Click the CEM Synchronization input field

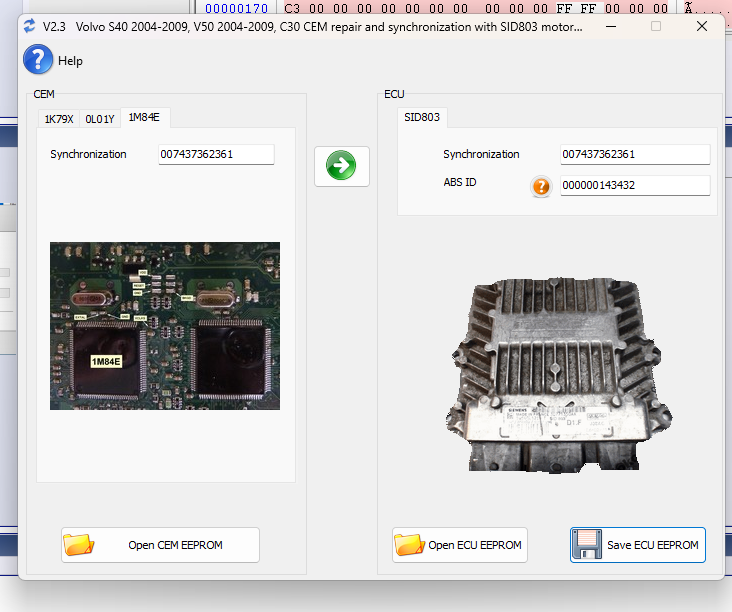[x=216, y=154]
